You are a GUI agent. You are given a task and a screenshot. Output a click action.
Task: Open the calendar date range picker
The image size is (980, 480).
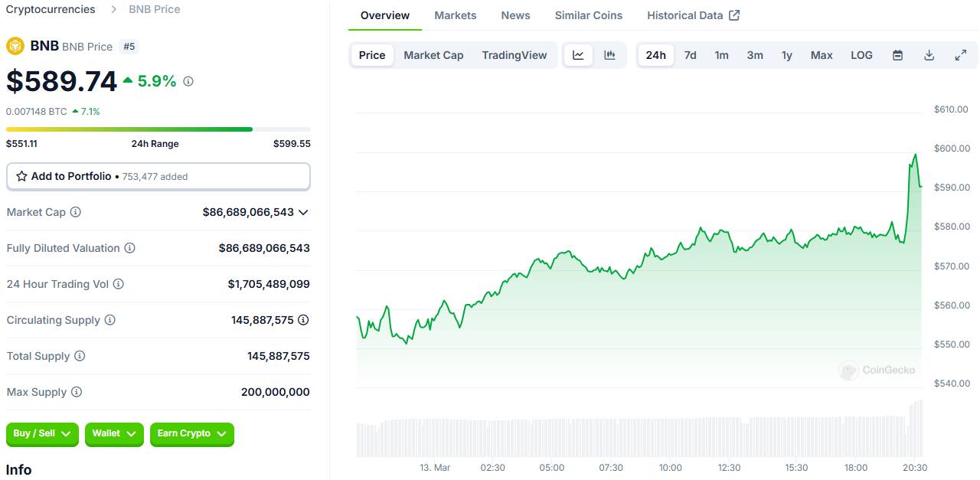[897, 55]
